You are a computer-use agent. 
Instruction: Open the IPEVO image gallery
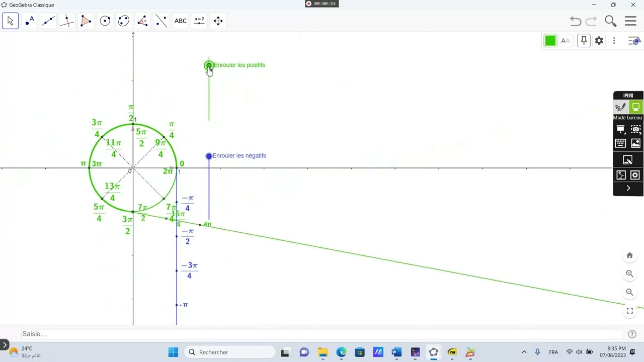point(636,143)
